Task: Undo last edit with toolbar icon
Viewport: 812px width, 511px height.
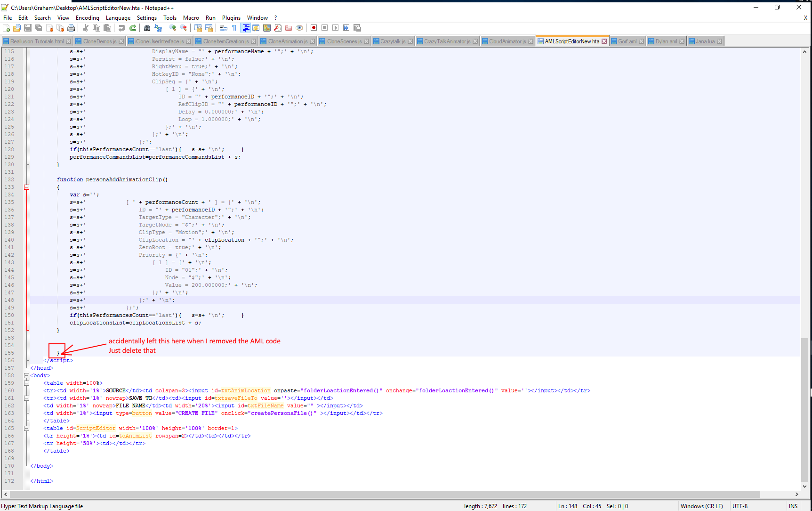Action: [x=122, y=28]
